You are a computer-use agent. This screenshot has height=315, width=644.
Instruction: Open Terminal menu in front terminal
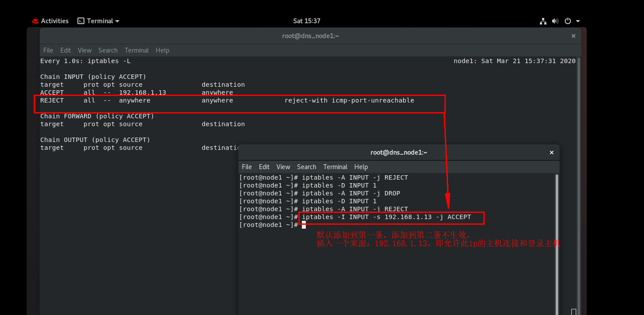click(335, 167)
